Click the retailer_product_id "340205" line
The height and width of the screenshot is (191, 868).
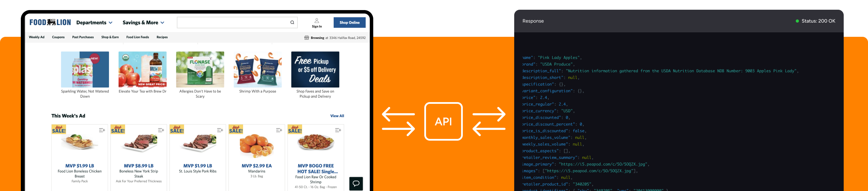pos(558,184)
